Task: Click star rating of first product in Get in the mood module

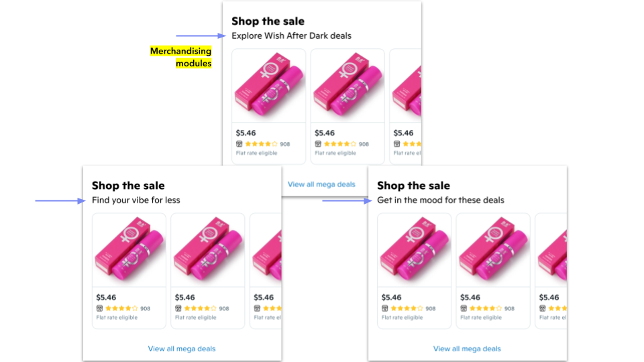Action: click(x=407, y=308)
